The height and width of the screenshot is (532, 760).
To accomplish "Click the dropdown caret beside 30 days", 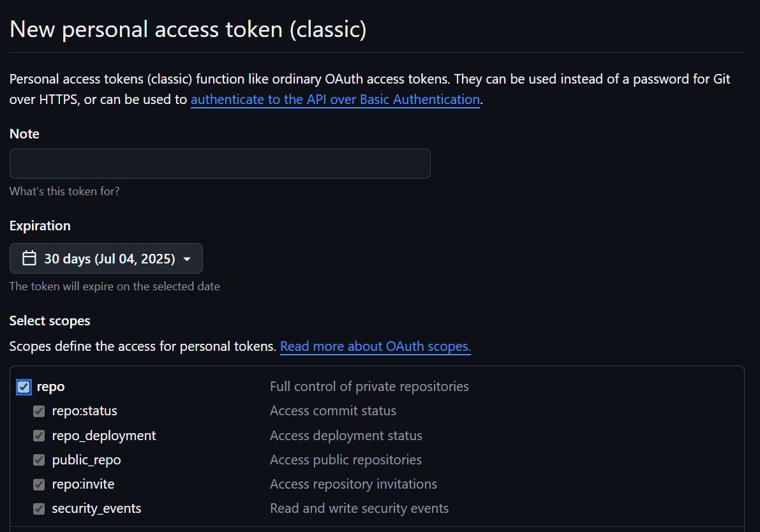I will (187, 259).
